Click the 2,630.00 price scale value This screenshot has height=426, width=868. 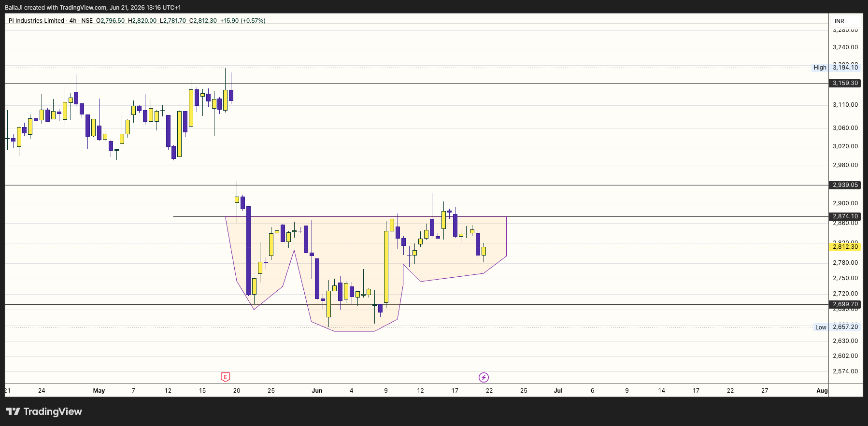[845, 341]
